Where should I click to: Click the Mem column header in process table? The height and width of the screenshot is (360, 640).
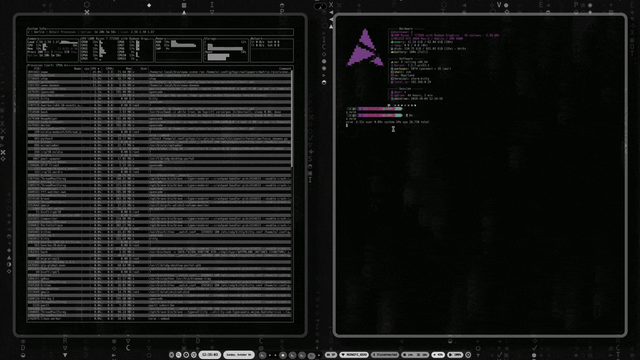point(129,69)
